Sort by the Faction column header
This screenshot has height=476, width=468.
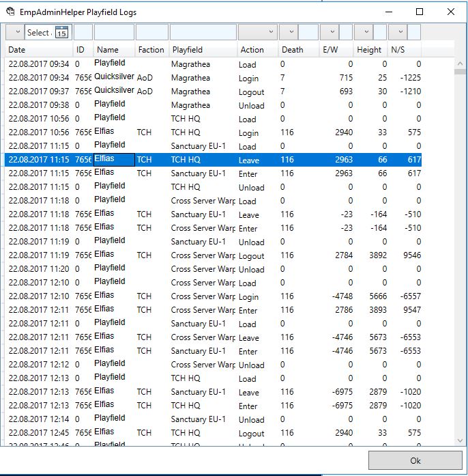click(152, 49)
